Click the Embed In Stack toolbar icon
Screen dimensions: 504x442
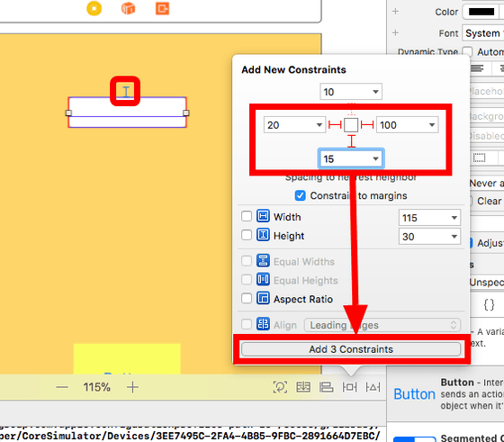click(303, 387)
